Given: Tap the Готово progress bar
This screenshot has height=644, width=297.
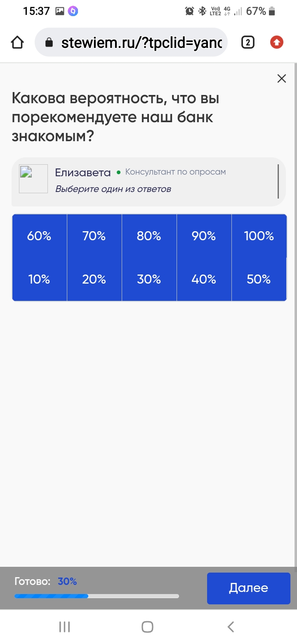Looking at the screenshot, I should tap(97, 596).
